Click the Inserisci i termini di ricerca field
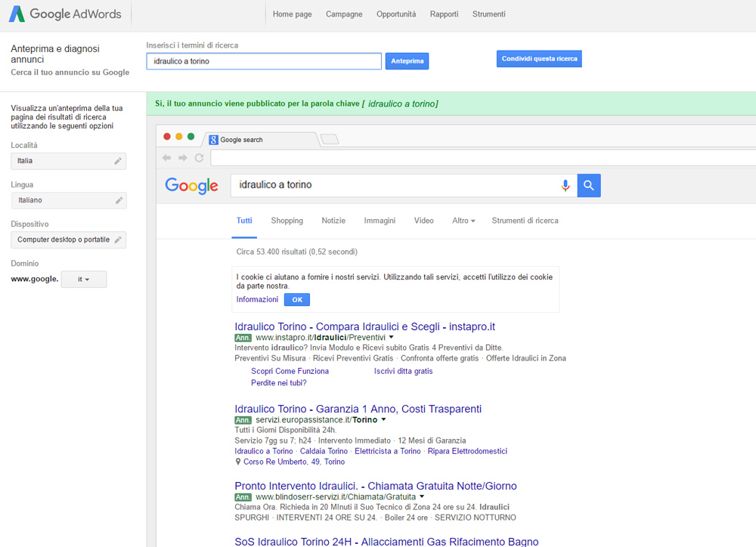The height and width of the screenshot is (547, 756). click(x=264, y=61)
